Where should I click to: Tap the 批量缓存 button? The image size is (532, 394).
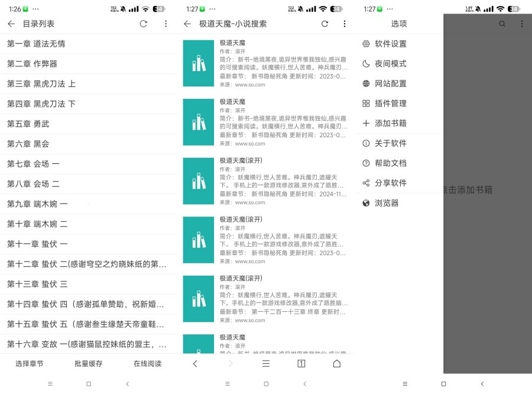[88, 363]
